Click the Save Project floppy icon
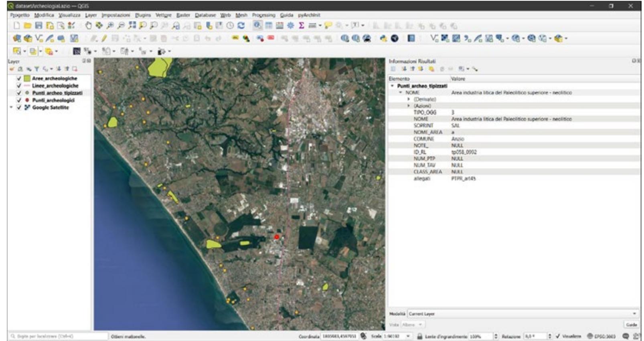644x341 pixels. coord(38,26)
